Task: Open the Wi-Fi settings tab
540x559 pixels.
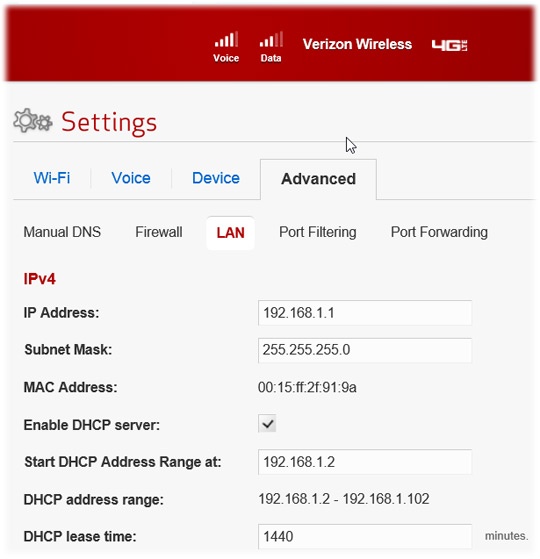Action: 52,178
